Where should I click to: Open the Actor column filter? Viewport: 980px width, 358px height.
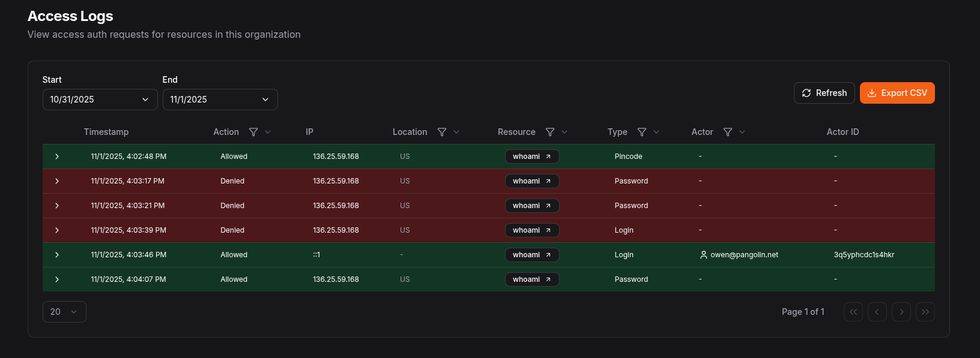(x=728, y=132)
